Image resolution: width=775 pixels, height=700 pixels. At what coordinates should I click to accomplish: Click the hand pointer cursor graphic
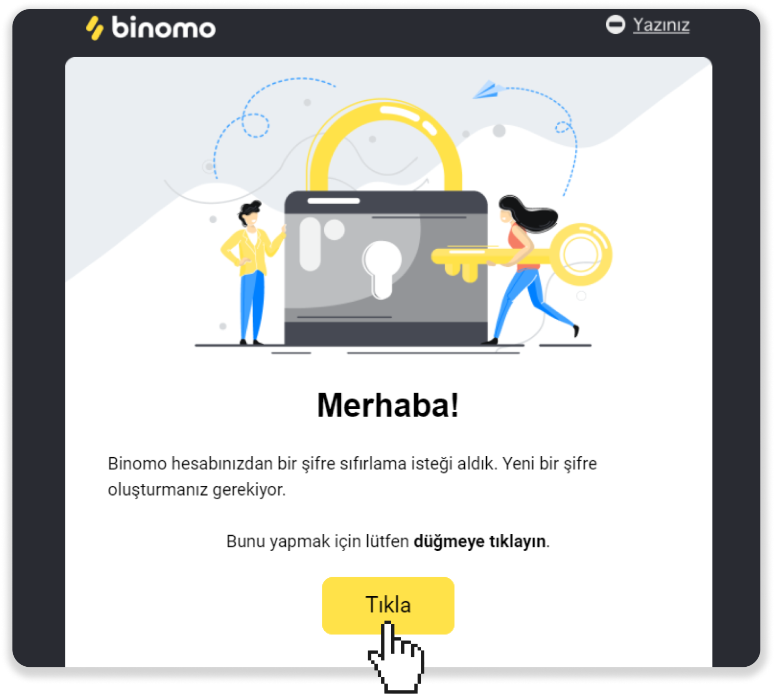tap(397, 658)
